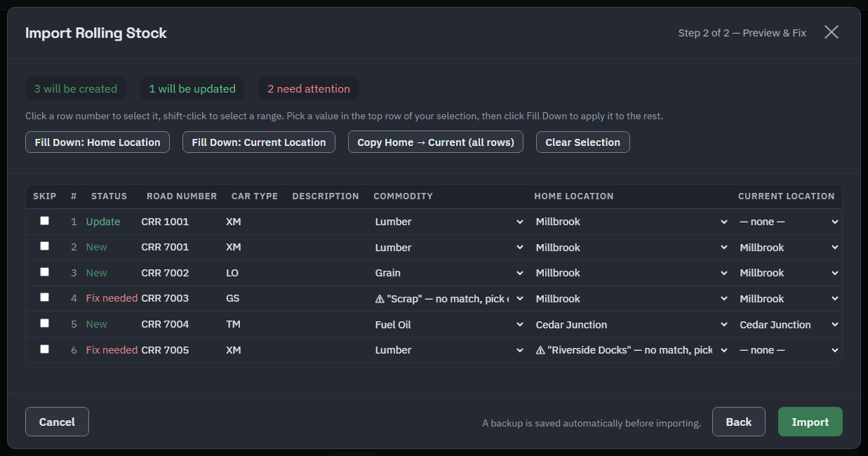This screenshot has height=456, width=868.
Task: Open current location dropdown for CRR 1001
Action: (789, 222)
